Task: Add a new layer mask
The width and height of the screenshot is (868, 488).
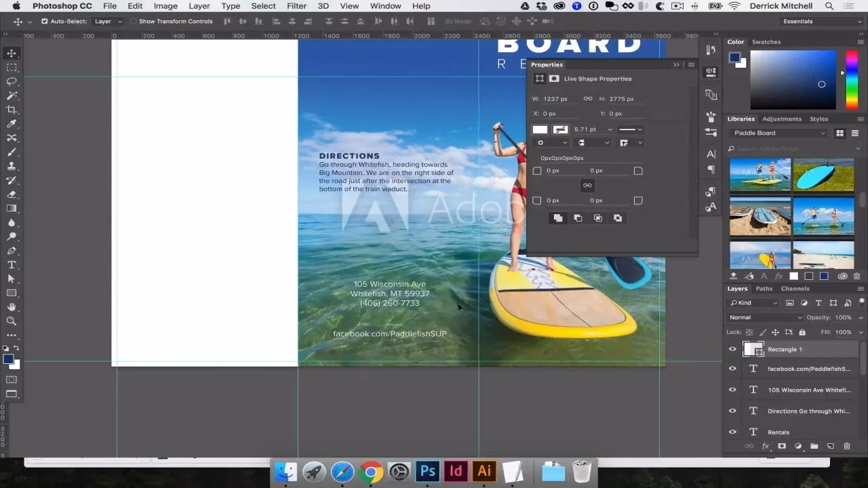Action: coord(782,446)
